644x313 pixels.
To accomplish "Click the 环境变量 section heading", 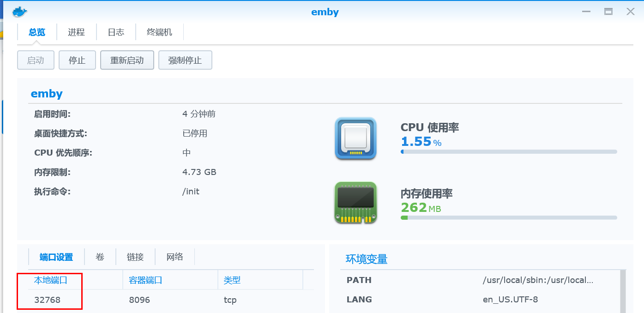I will (367, 259).
